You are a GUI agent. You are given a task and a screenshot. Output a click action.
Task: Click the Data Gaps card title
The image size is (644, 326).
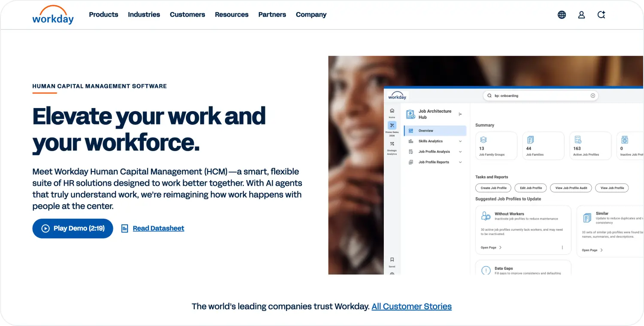pos(504,269)
